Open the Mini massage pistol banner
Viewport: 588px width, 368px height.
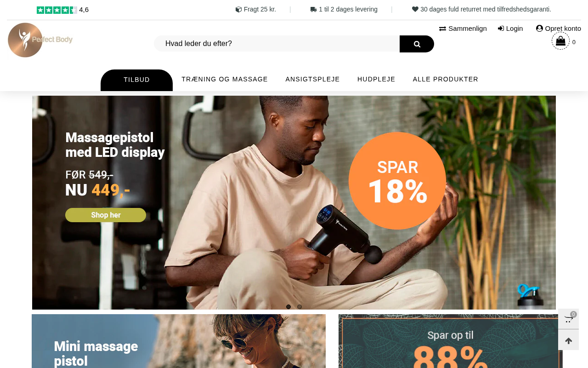179,341
